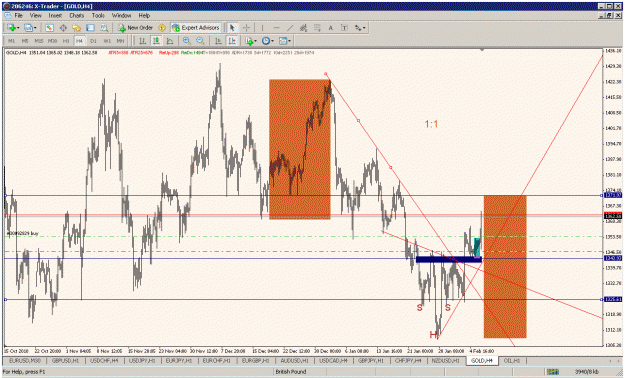
Task: Open the Data Window icon
Action: (x=63, y=28)
